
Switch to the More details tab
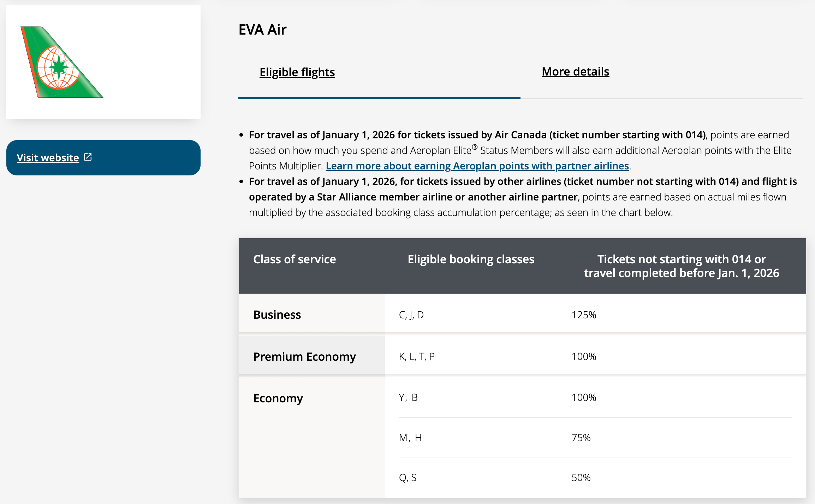pos(575,71)
